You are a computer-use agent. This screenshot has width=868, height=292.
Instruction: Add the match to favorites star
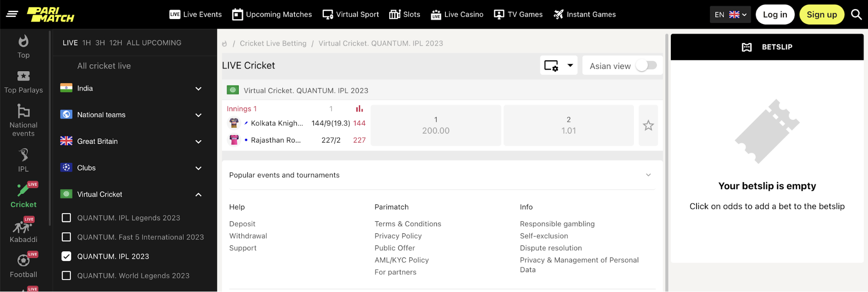tap(648, 125)
